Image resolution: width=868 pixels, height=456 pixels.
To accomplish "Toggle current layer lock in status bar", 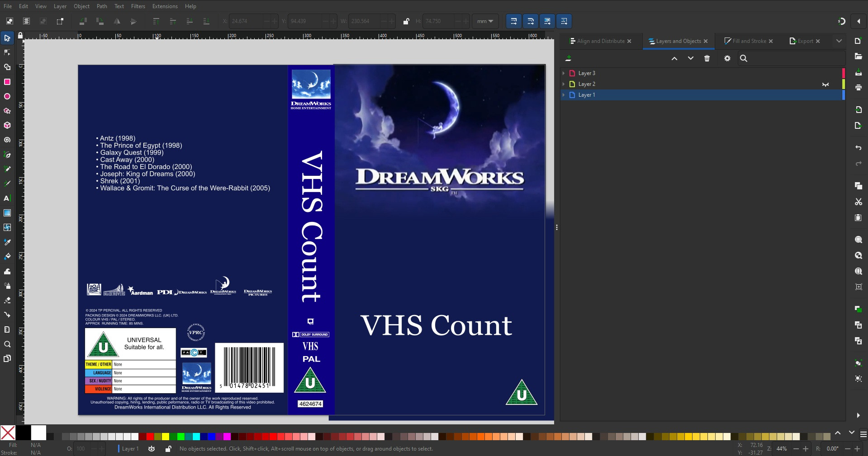I will pyautogui.click(x=168, y=449).
